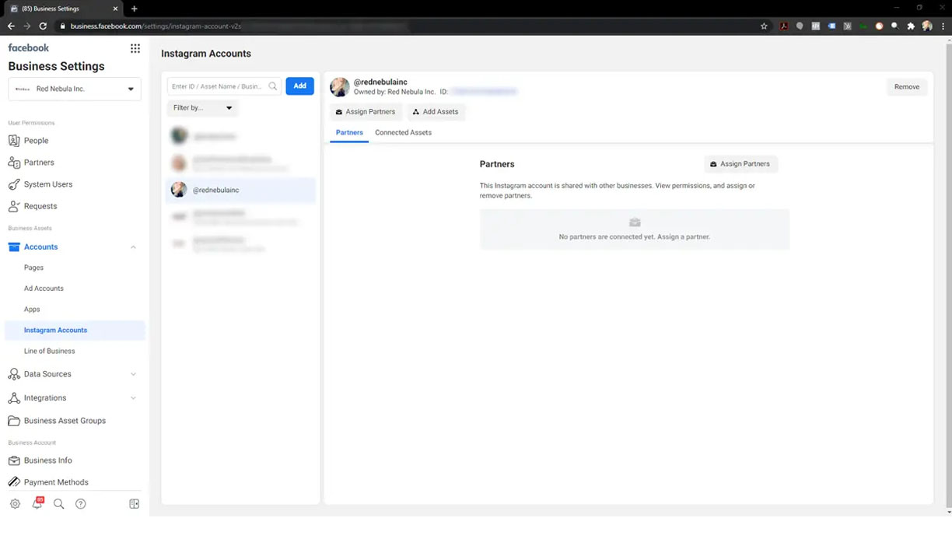Image resolution: width=952 pixels, height=560 pixels.
Task: Collapse the Accounts section
Action: point(133,247)
